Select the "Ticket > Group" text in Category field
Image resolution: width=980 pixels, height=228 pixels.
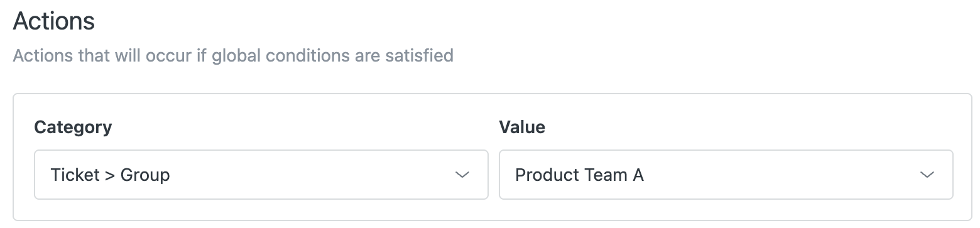click(110, 175)
